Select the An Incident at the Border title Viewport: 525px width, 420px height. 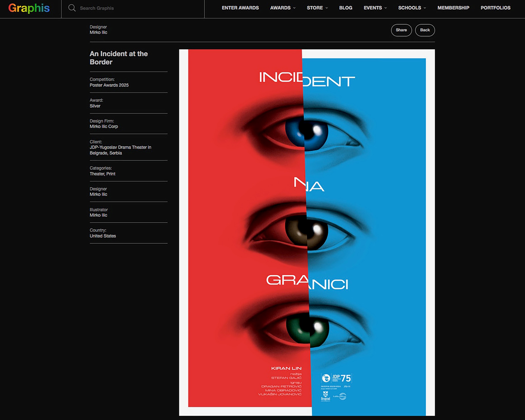tap(119, 58)
